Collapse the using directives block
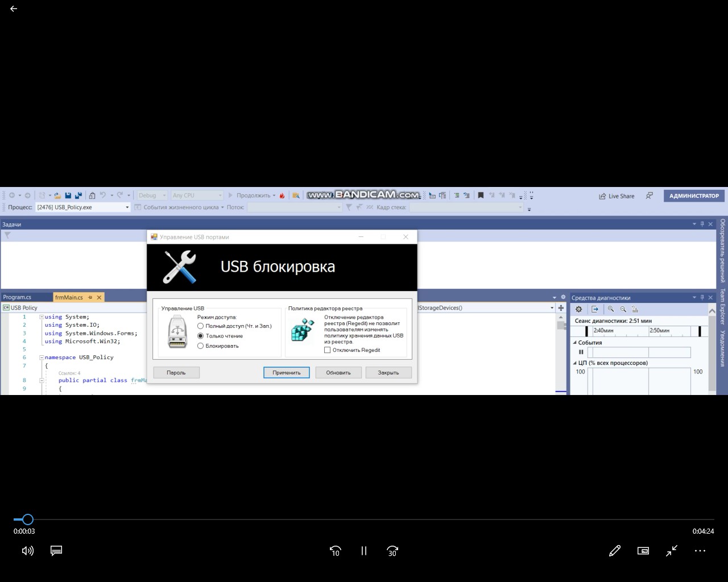Viewport: 728px width, 582px height. 42,317
